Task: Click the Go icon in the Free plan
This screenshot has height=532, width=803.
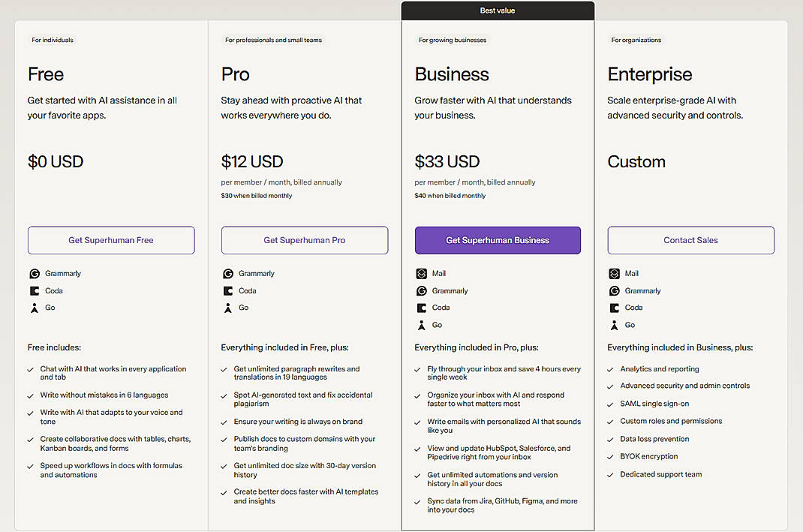Action: point(35,308)
